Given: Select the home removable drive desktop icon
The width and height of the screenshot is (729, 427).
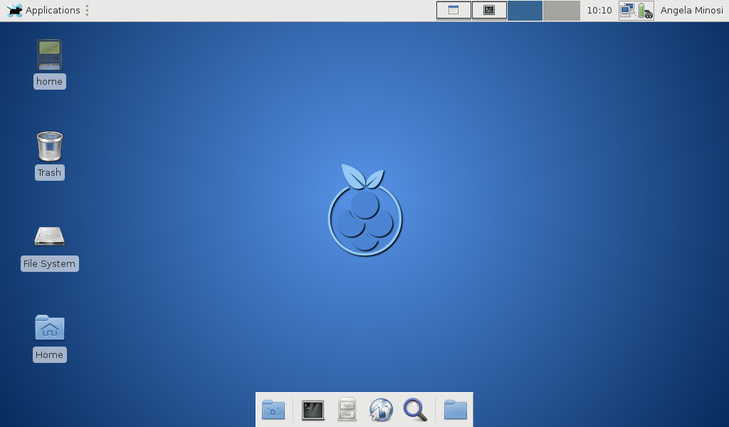Looking at the screenshot, I should pyautogui.click(x=49, y=55).
